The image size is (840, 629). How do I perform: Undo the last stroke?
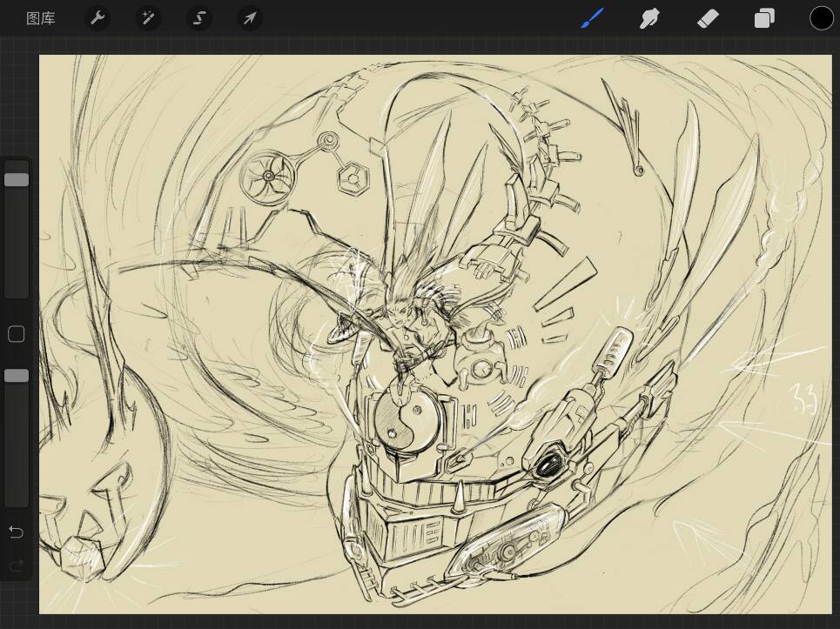[16, 532]
